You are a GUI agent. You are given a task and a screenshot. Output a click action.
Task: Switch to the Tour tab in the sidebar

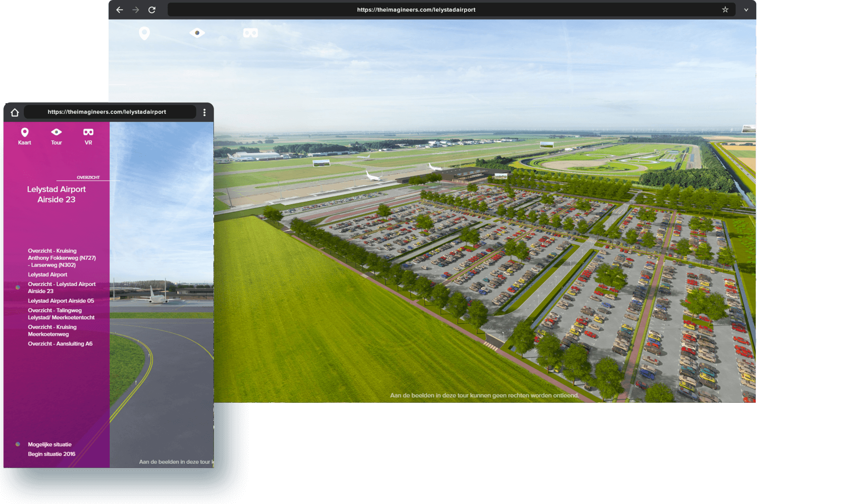pyautogui.click(x=56, y=136)
